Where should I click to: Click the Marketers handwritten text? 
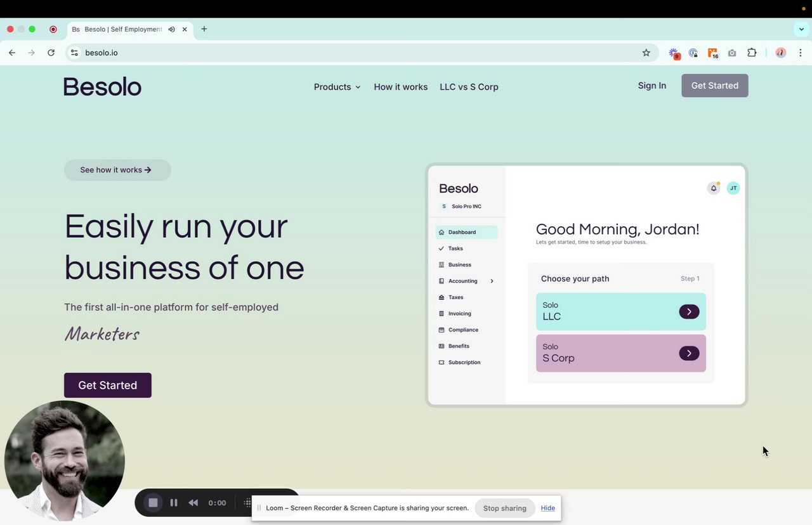[x=102, y=334]
